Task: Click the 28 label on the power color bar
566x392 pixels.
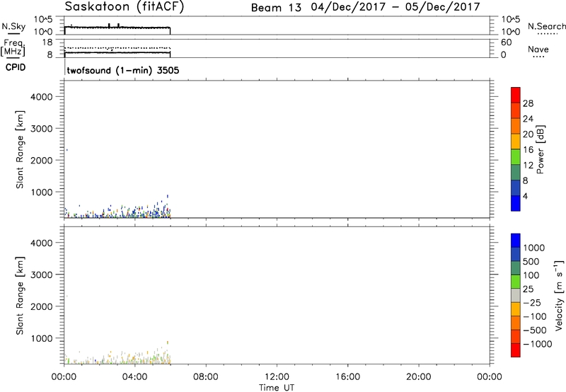Action: [x=528, y=103]
